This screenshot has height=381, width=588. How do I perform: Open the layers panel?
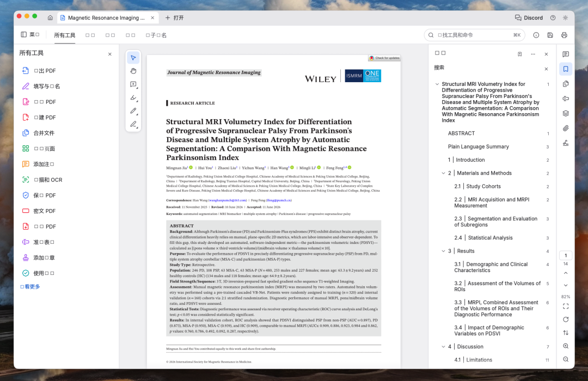coord(566,113)
